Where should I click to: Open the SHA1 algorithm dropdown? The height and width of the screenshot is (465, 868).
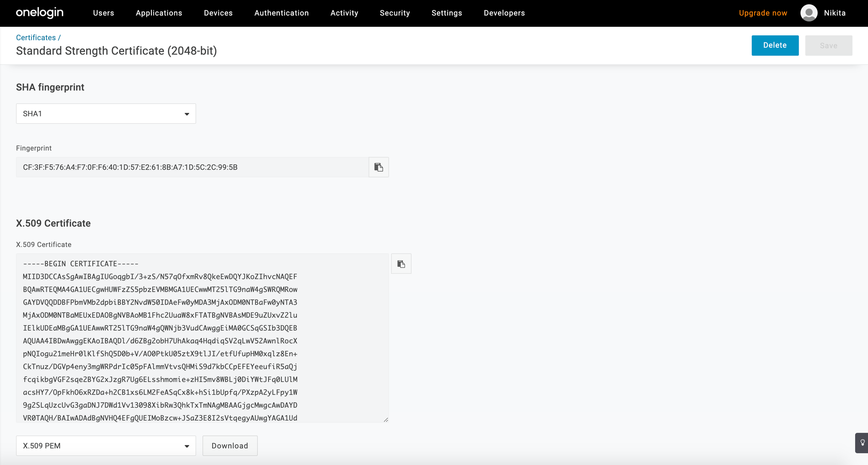pyautogui.click(x=106, y=114)
